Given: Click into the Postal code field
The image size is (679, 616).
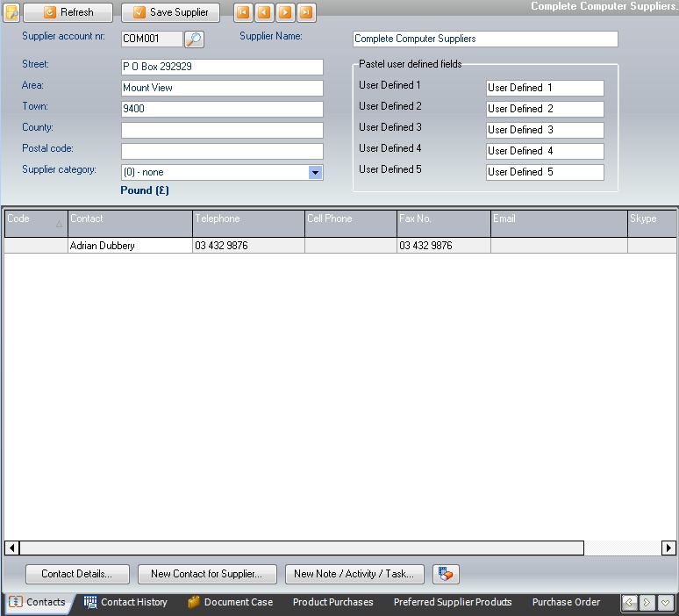Looking at the screenshot, I should pyautogui.click(x=222, y=151).
